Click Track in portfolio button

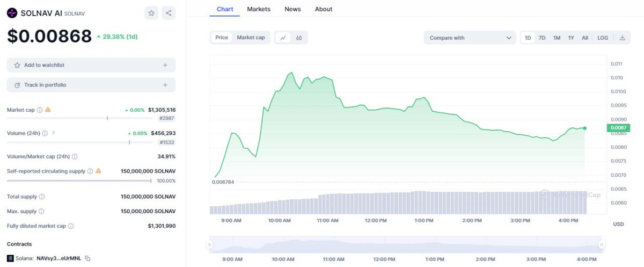[91, 85]
